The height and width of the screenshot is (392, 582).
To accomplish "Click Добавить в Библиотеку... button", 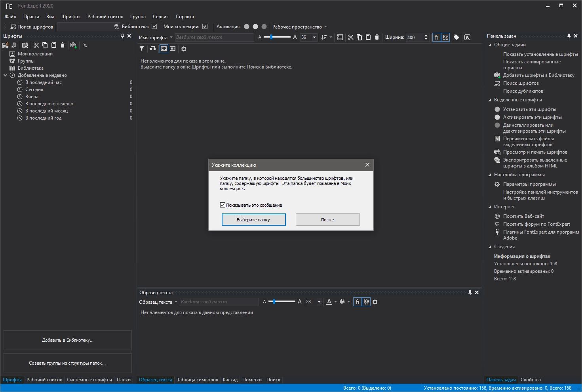I will pos(68,340).
